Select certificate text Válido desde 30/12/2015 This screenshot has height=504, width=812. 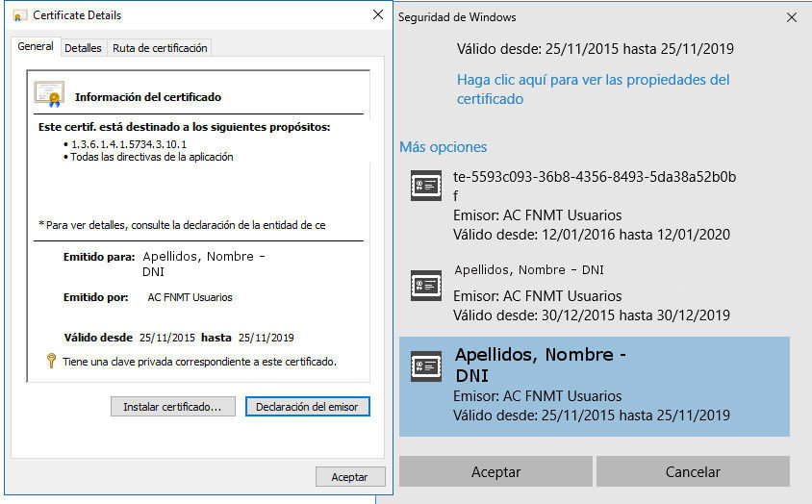coord(591,315)
